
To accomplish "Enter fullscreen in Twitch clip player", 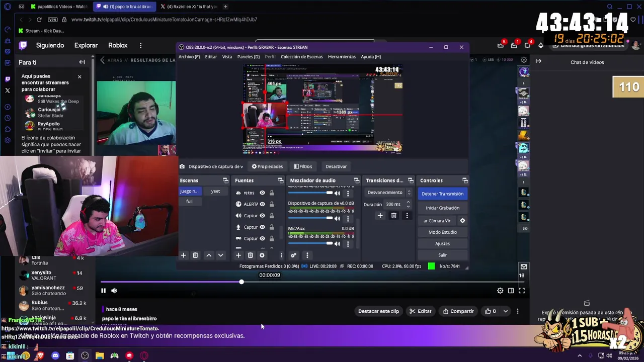I will click(522, 291).
